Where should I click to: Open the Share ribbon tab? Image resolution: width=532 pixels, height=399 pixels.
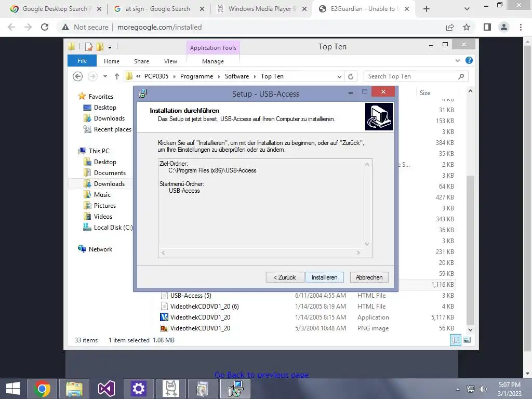click(x=141, y=61)
